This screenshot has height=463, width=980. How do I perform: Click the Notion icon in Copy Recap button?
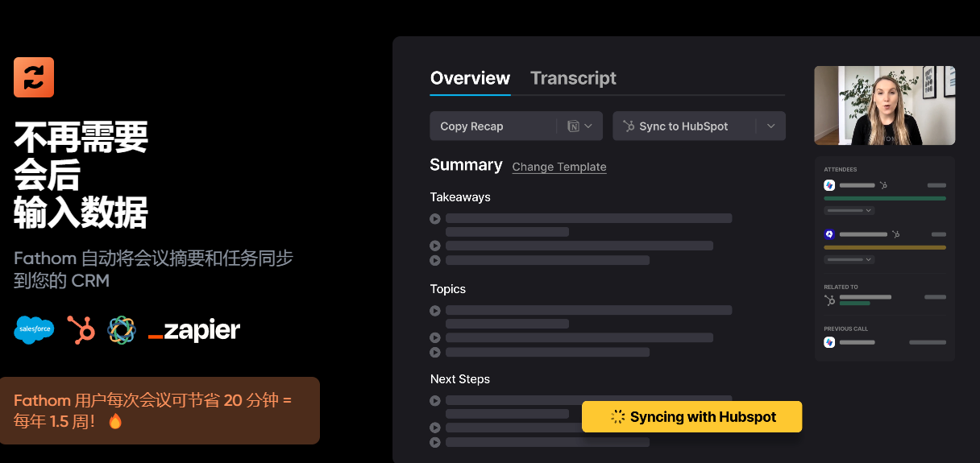click(574, 126)
